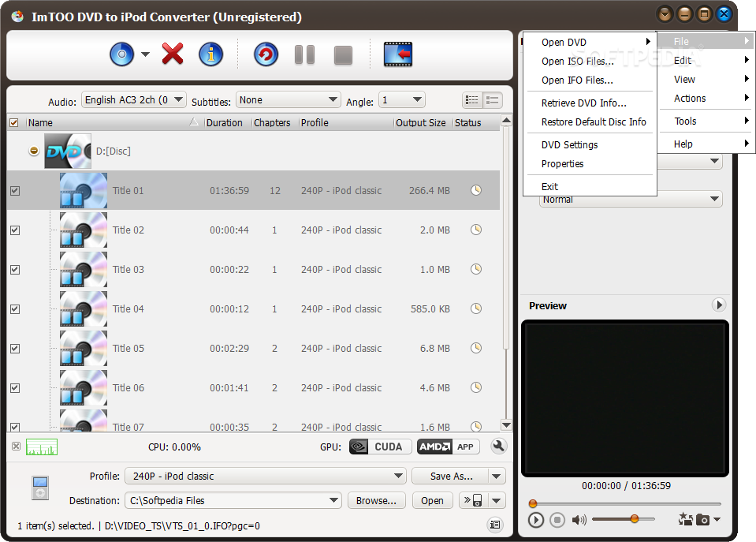Click the red X remove icon
This screenshot has height=542, width=756.
coord(173,54)
